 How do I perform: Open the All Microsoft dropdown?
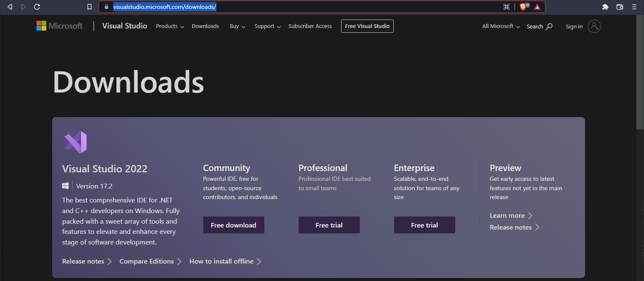pyautogui.click(x=501, y=26)
